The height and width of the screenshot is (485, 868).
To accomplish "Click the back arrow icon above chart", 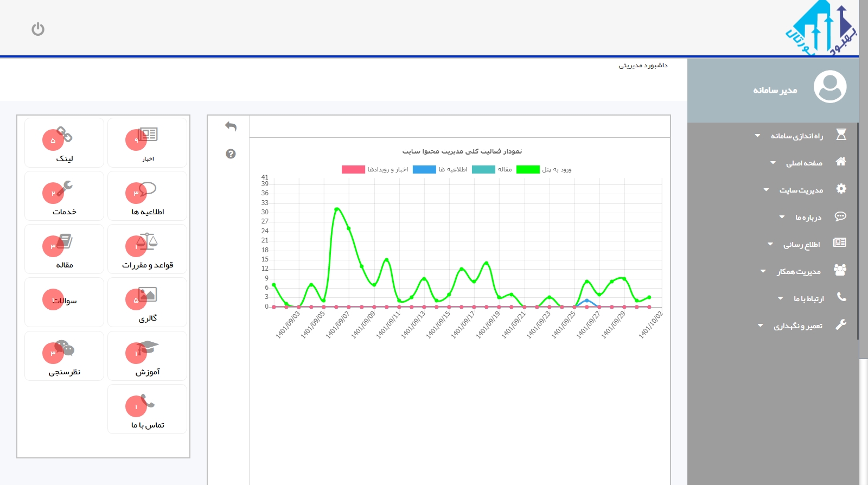I will (231, 126).
